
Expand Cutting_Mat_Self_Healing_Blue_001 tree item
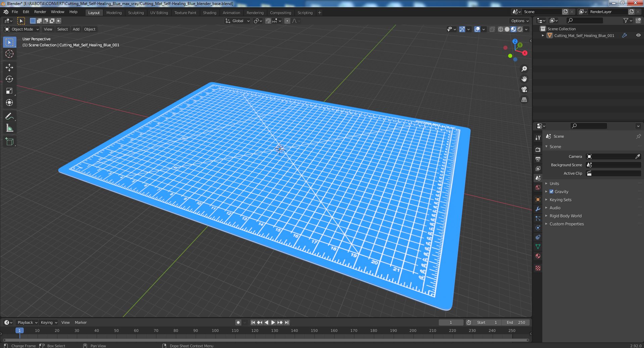(543, 35)
